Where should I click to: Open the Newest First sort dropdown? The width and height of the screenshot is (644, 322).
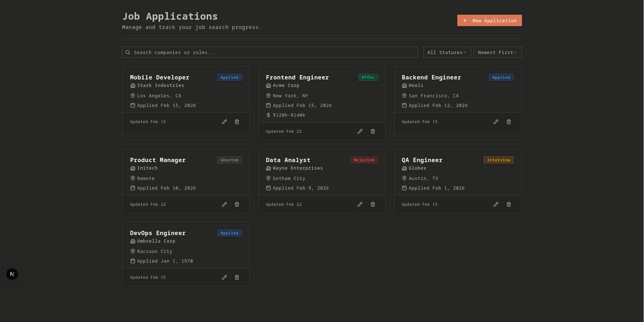click(x=497, y=52)
